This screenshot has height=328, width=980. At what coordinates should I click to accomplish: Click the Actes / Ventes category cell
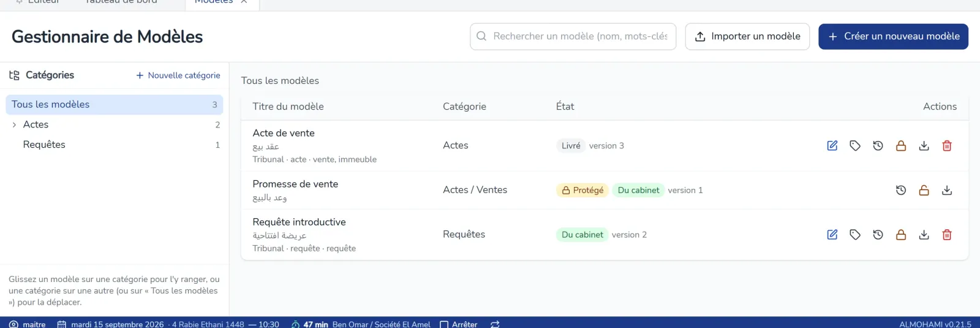pyautogui.click(x=475, y=190)
